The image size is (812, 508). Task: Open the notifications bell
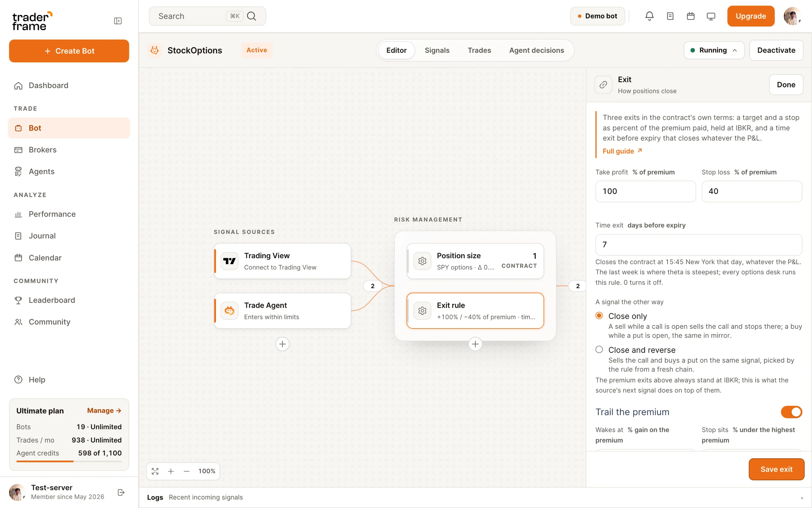tap(649, 16)
